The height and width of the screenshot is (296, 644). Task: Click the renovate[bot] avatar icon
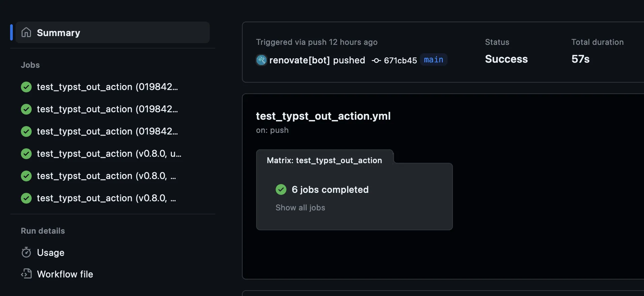point(261,60)
